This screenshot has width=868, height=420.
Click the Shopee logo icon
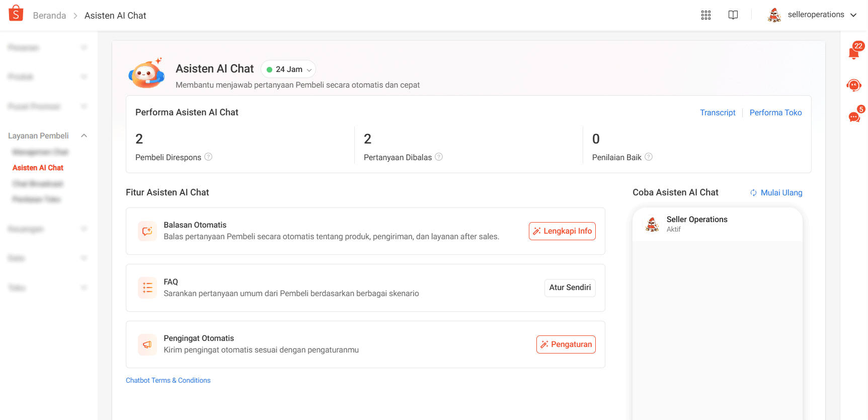[16, 13]
